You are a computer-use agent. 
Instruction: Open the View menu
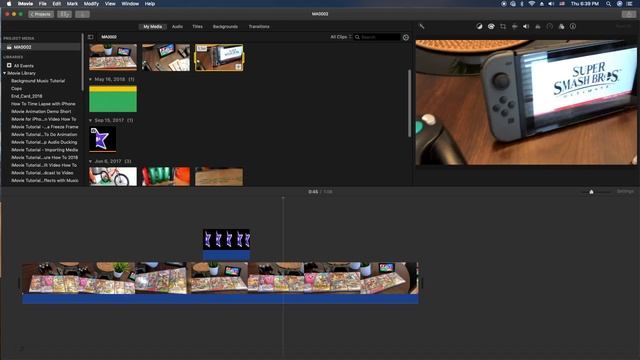pos(110,4)
